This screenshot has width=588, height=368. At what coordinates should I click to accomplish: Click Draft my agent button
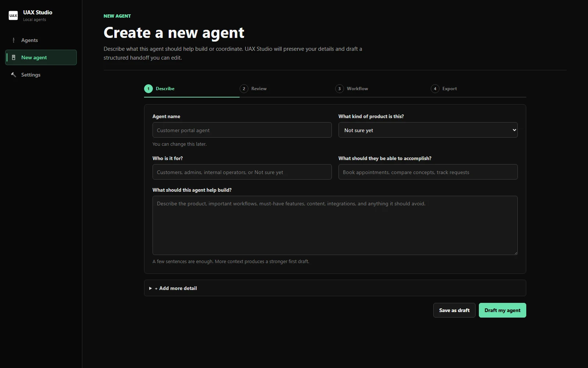pyautogui.click(x=502, y=310)
